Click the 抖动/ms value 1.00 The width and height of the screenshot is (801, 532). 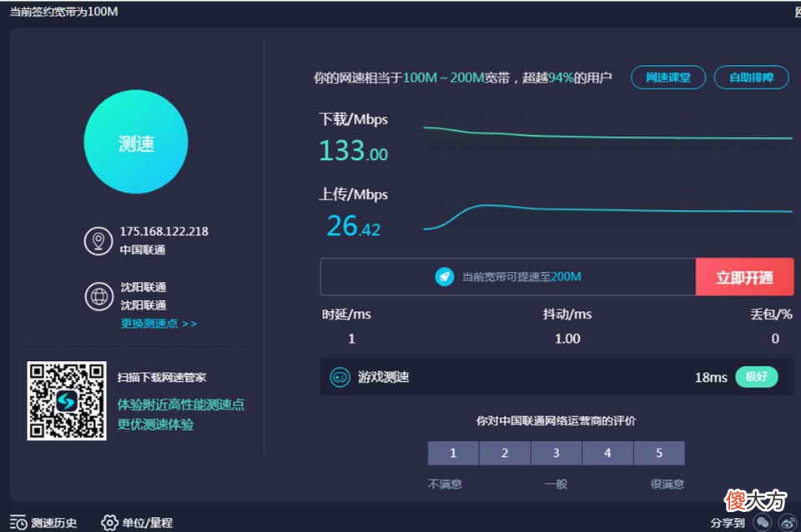tap(567, 339)
